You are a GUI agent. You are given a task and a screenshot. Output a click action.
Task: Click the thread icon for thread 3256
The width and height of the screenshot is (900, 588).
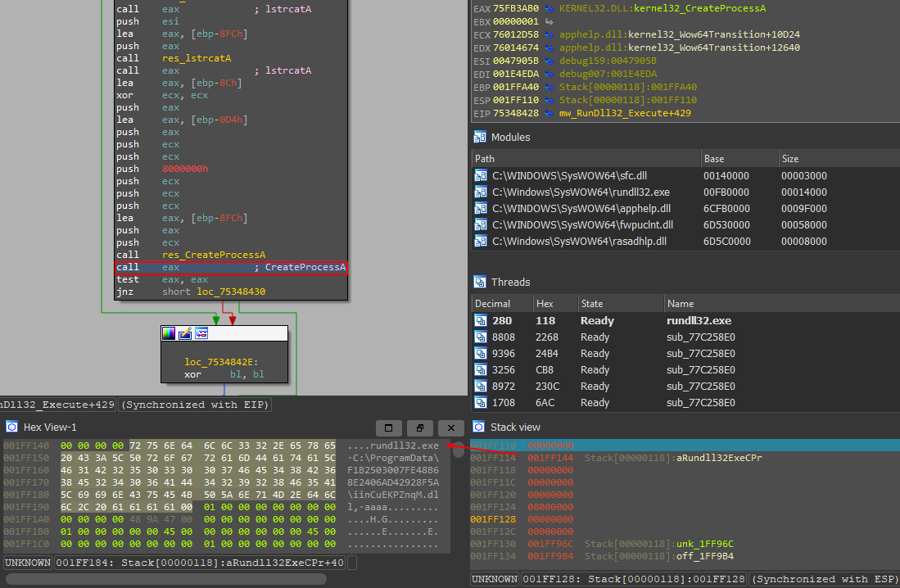[x=481, y=370]
